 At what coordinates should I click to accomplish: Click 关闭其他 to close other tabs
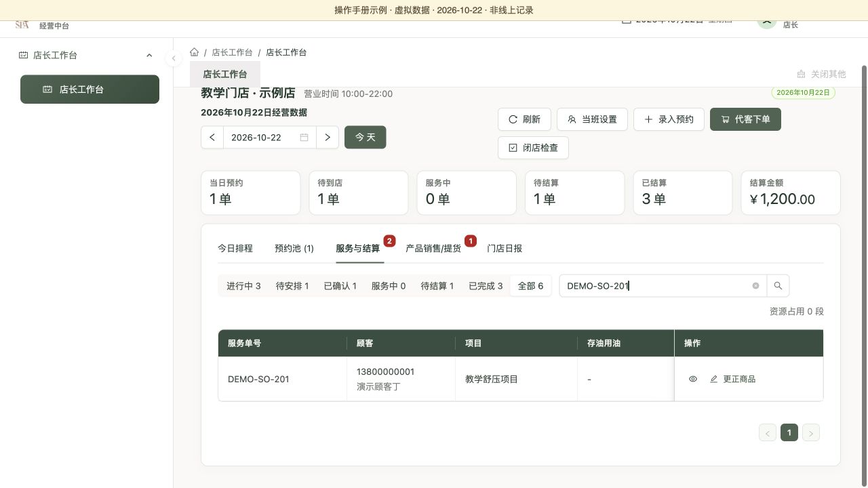pyautogui.click(x=821, y=74)
